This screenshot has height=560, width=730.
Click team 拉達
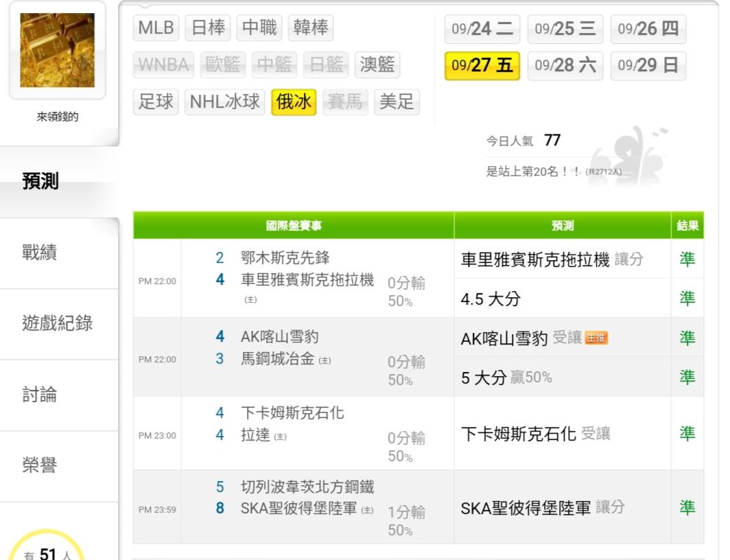click(255, 435)
